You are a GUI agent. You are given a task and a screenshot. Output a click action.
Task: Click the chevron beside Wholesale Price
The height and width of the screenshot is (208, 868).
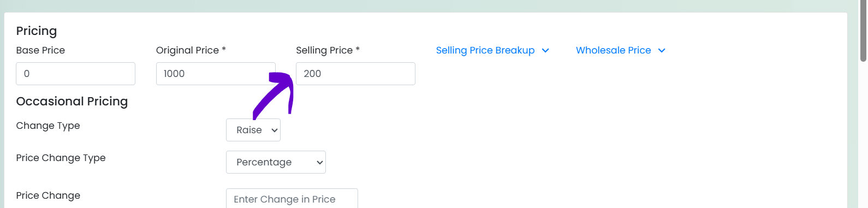[x=662, y=50]
